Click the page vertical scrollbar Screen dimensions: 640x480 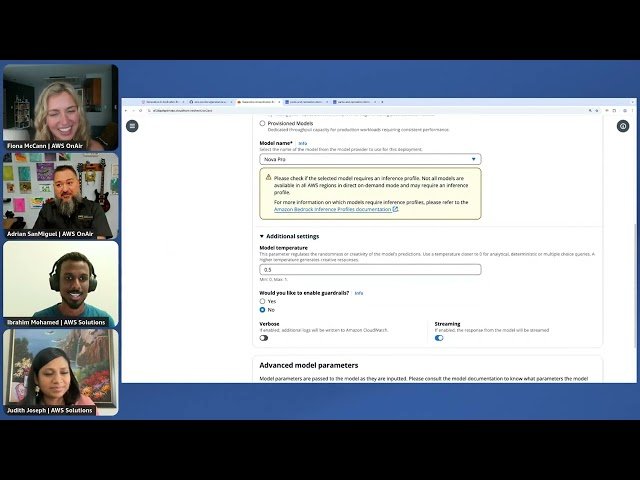coord(634,286)
